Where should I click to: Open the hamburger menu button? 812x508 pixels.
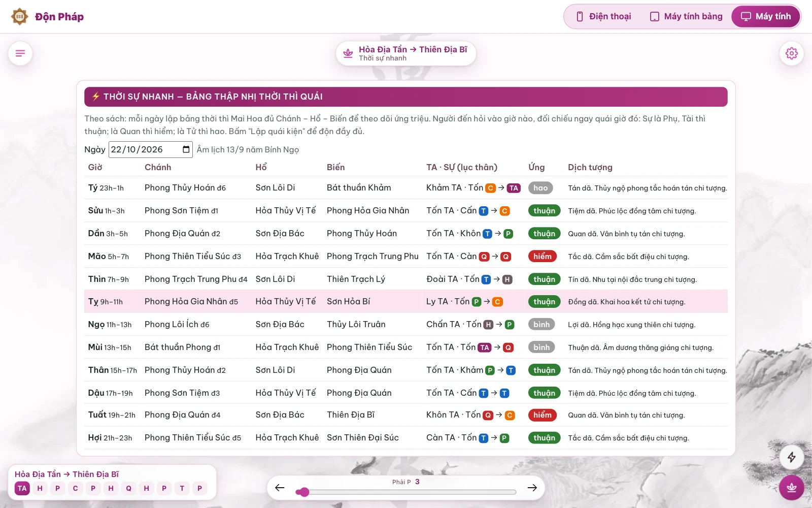pyautogui.click(x=20, y=53)
